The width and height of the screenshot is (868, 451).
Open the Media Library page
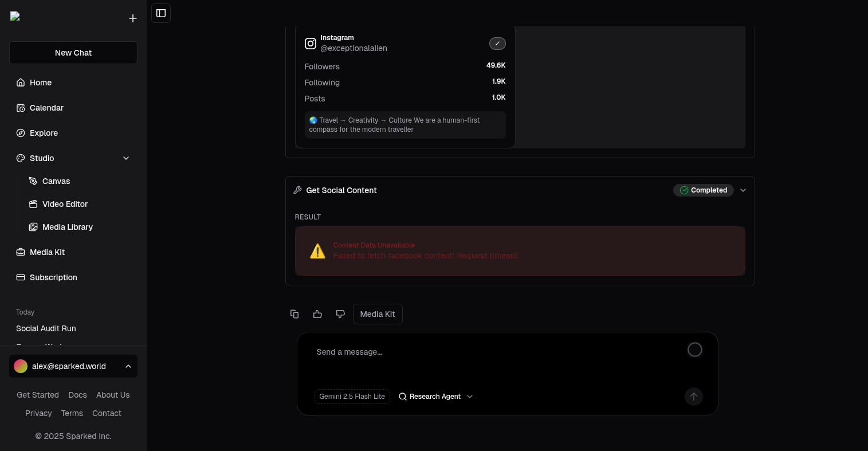coord(67,227)
